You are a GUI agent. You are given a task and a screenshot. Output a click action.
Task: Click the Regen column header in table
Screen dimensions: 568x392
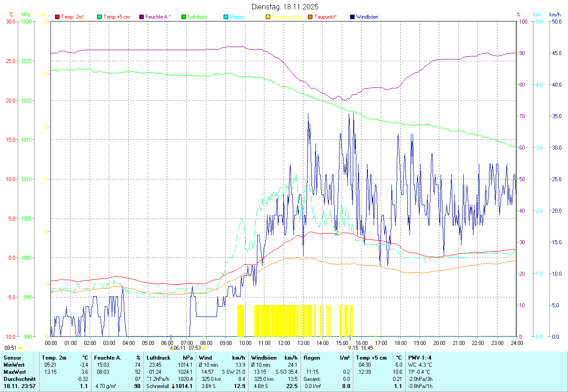click(x=311, y=357)
